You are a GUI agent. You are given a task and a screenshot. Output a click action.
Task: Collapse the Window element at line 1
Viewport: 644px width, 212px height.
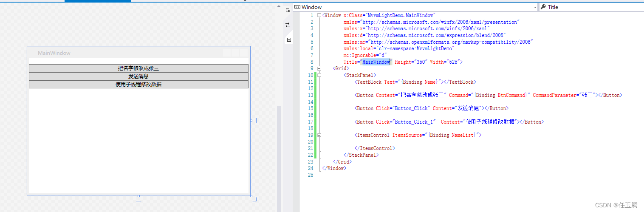319,15
